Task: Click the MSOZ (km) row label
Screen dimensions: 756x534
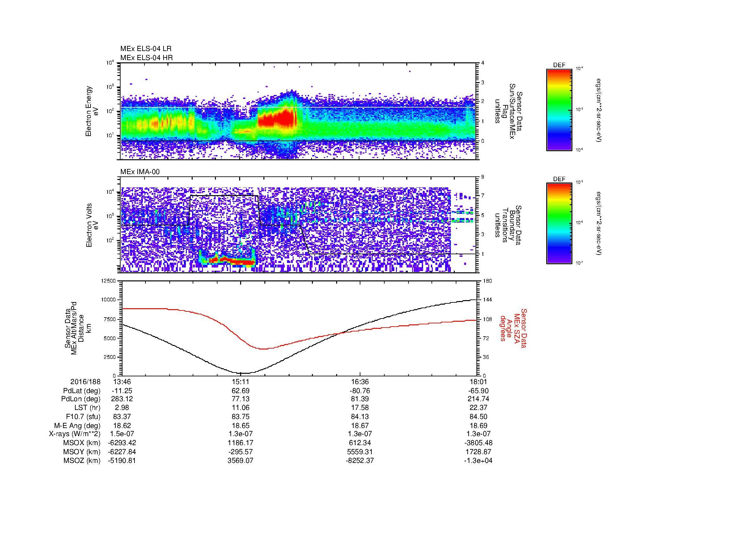Action: (x=82, y=461)
